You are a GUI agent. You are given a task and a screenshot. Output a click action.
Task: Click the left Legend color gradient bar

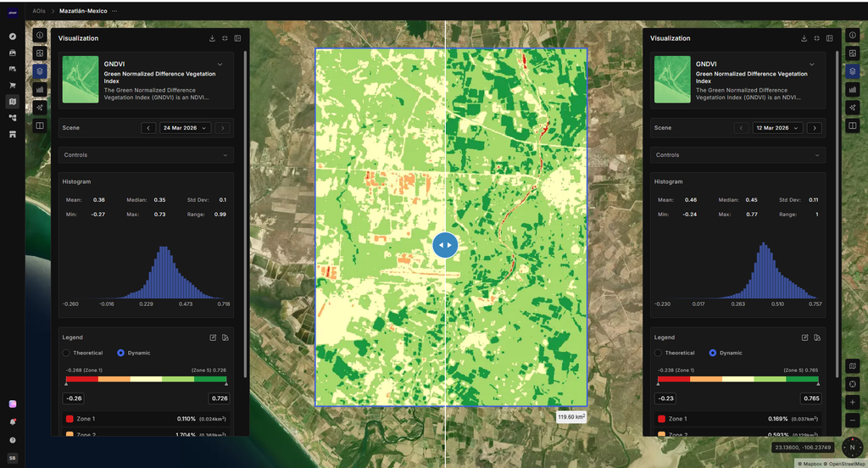point(146,379)
